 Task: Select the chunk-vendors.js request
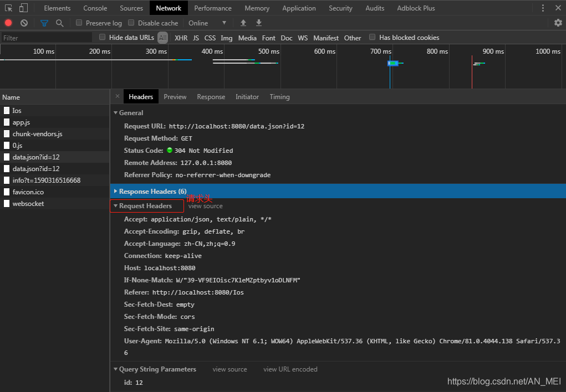coord(55,134)
